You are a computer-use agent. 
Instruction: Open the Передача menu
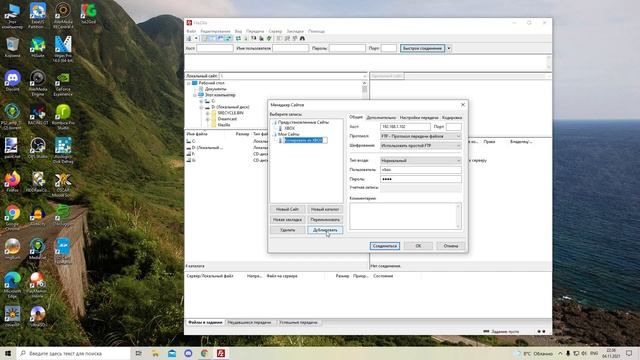(255, 31)
